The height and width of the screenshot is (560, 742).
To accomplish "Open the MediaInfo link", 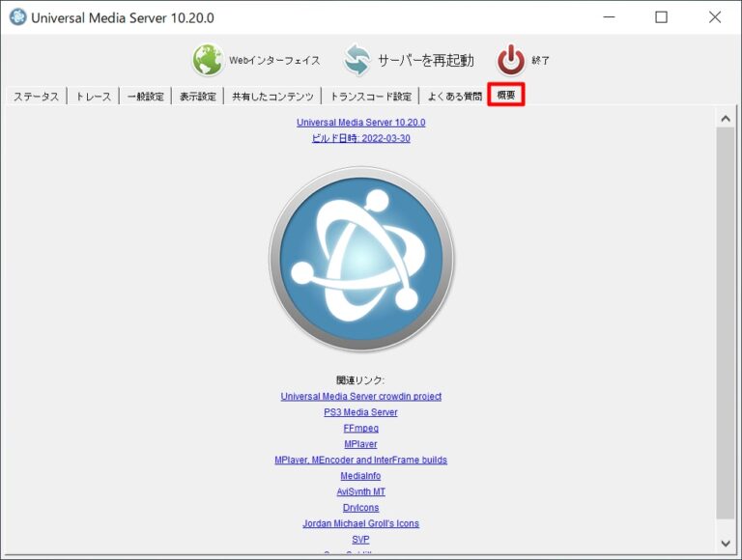I will [x=360, y=476].
